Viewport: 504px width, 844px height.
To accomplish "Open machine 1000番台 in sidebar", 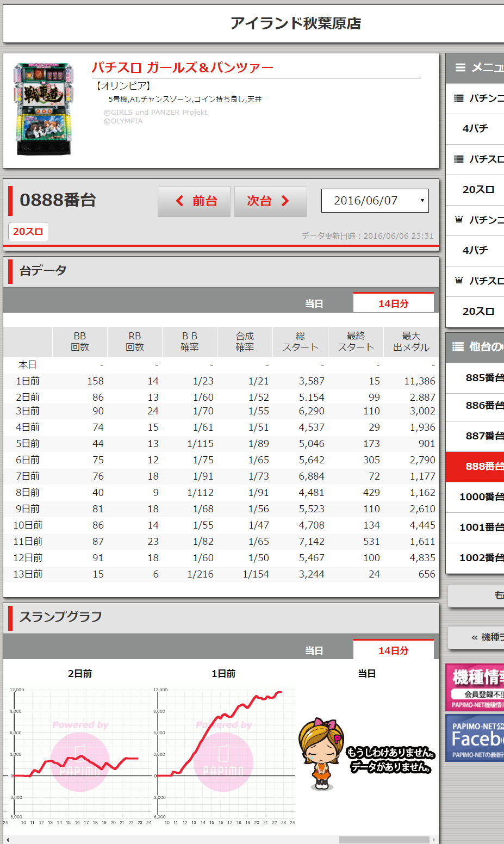I will point(475,497).
